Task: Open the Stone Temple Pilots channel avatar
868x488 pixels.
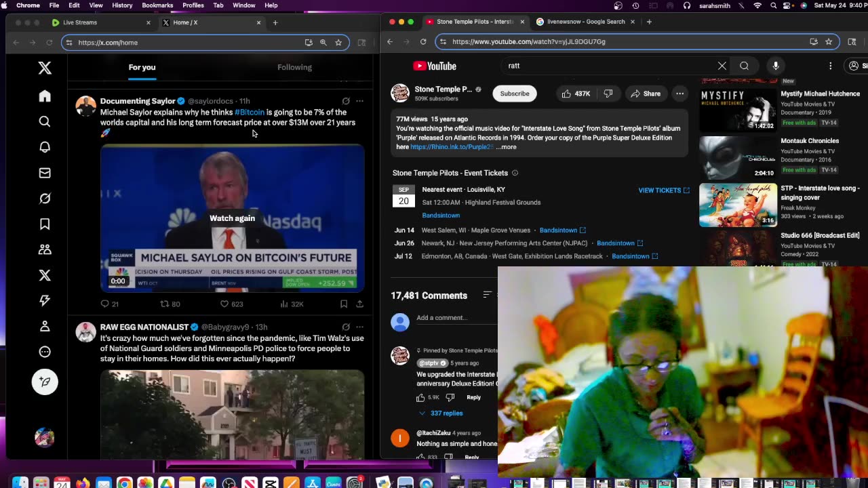Action: click(400, 94)
